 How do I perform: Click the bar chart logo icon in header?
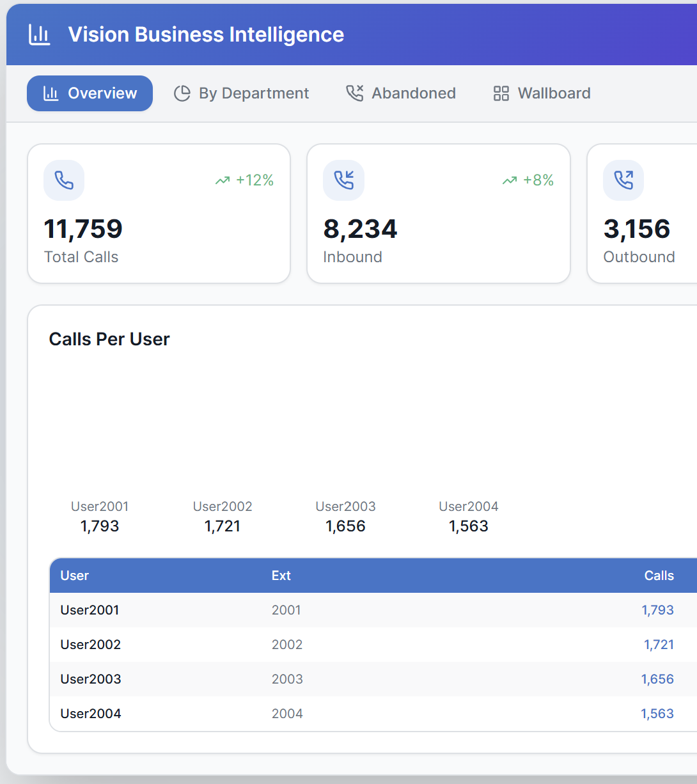point(40,35)
